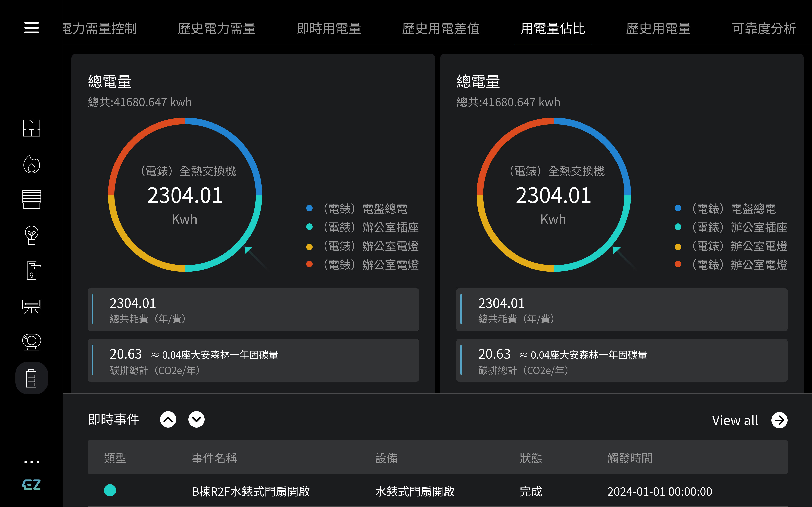Click the View all arrow button
The height and width of the screenshot is (507, 812).
click(x=779, y=420)
